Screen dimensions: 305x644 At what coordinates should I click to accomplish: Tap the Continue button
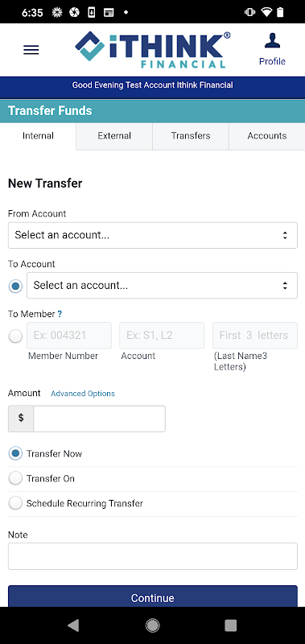tap(153, 597)
